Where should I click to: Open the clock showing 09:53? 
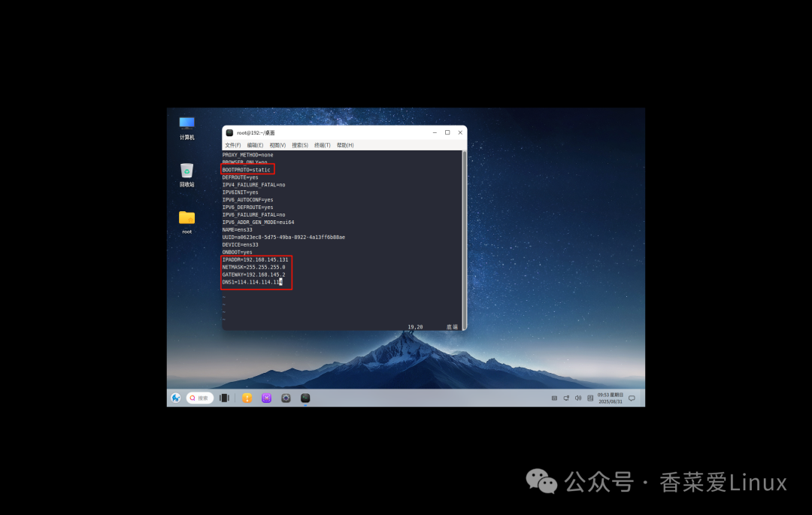tap(611, 398)
